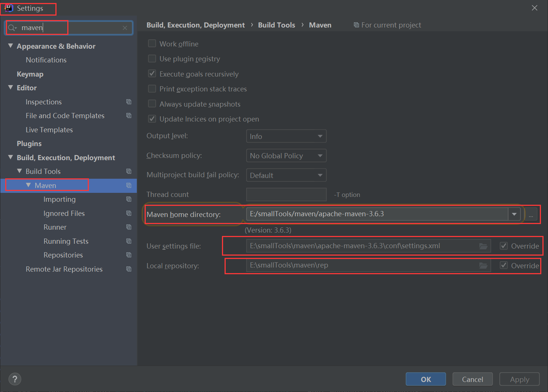Apply the Maven settings changes
Screen dimensions: 548x392
click(x=519, y=379)
